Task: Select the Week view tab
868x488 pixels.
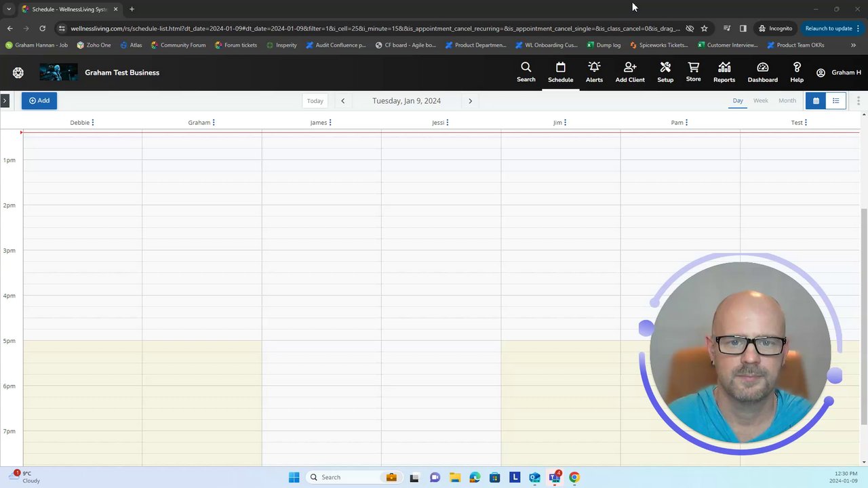Action: (761, 100)
